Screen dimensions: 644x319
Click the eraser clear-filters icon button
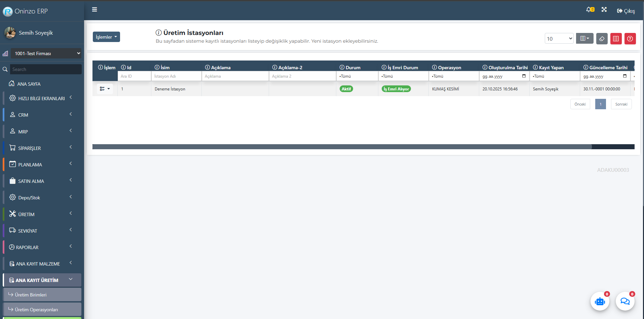602,39
